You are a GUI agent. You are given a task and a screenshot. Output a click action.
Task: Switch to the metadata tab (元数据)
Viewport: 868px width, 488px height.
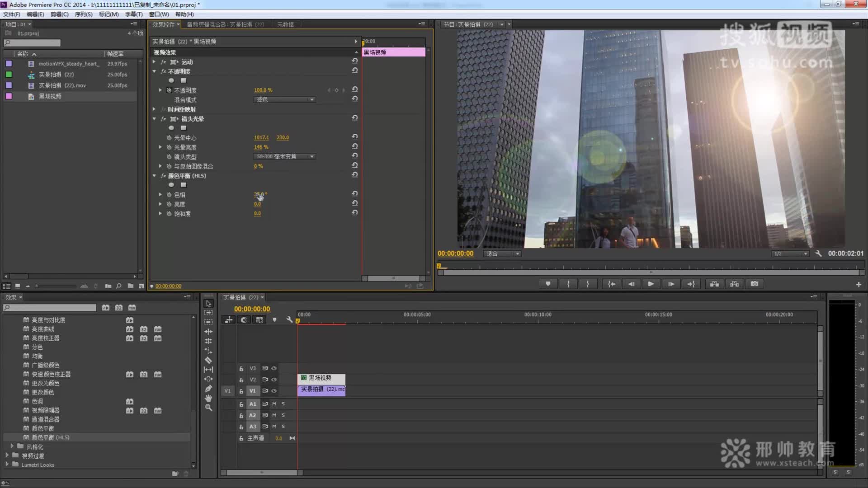point(285,24)
